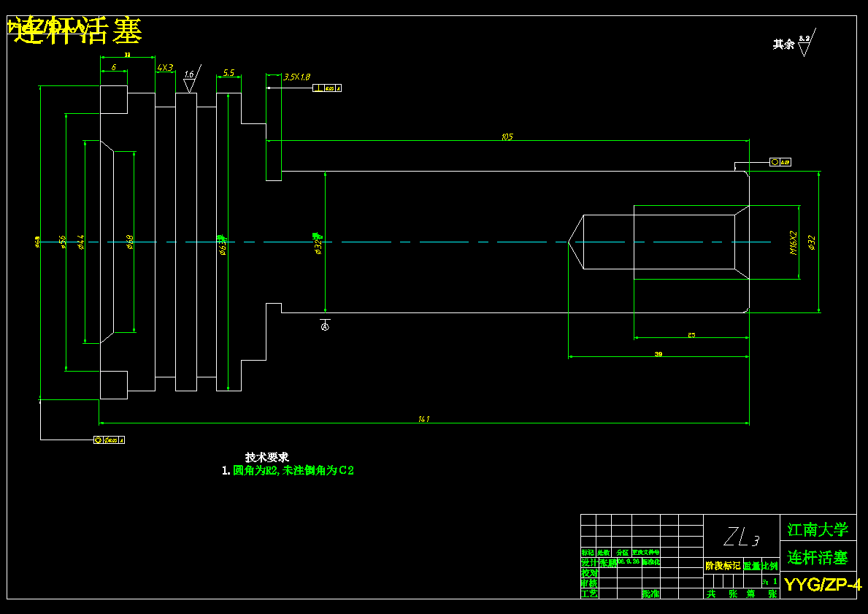The image size is (868, 614).
Task: Click the 审核 row label
Action: pos(589,583)
